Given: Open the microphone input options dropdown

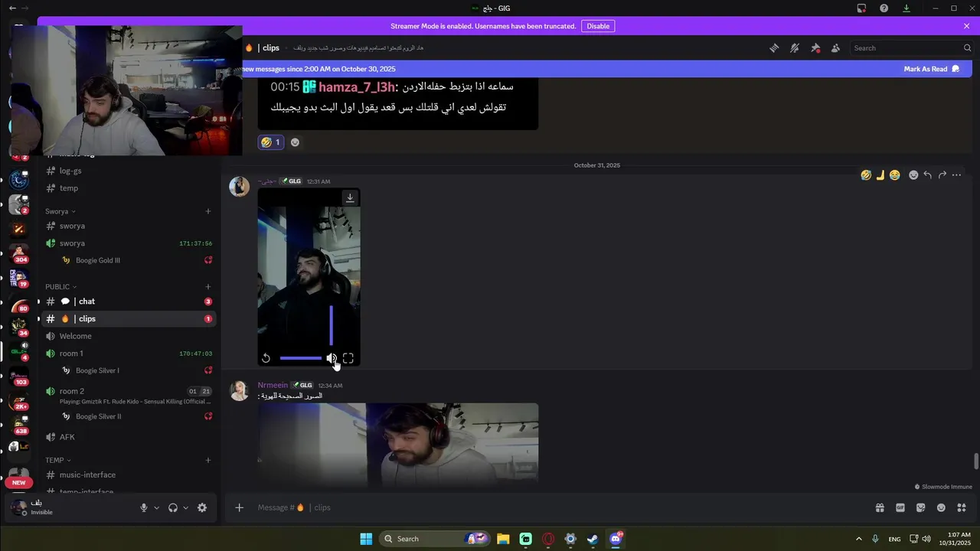Looking at the screenshot, I should [156, 507].
